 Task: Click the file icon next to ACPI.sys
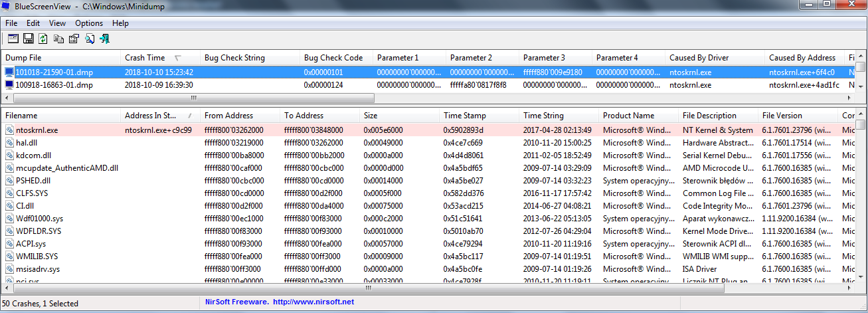(x=9, y=244)
